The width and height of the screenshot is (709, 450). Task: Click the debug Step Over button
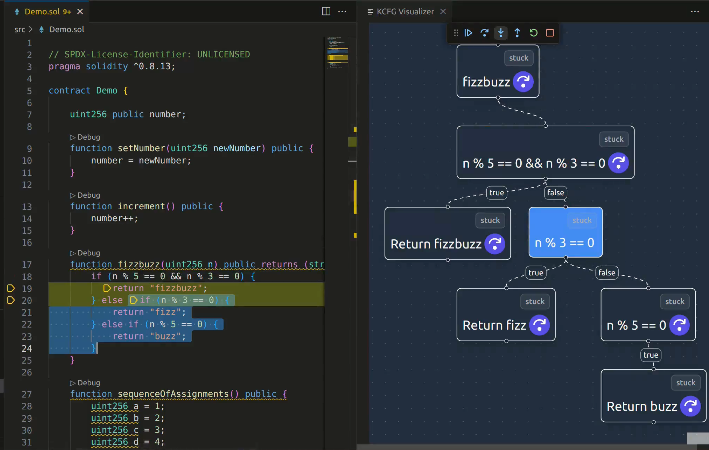click(484, 33)
